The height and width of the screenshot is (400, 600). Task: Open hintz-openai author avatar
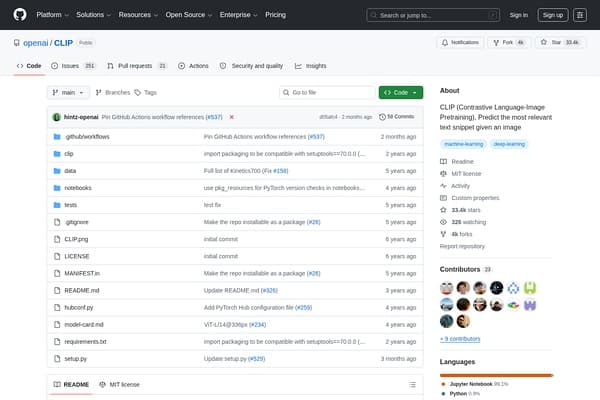[x=57, y=117]
